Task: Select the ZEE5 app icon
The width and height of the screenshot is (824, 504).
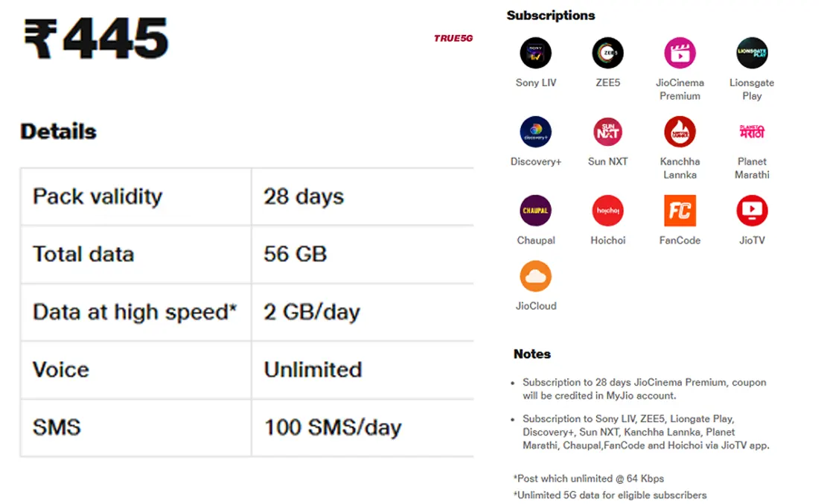Action: tap(607, 52)
